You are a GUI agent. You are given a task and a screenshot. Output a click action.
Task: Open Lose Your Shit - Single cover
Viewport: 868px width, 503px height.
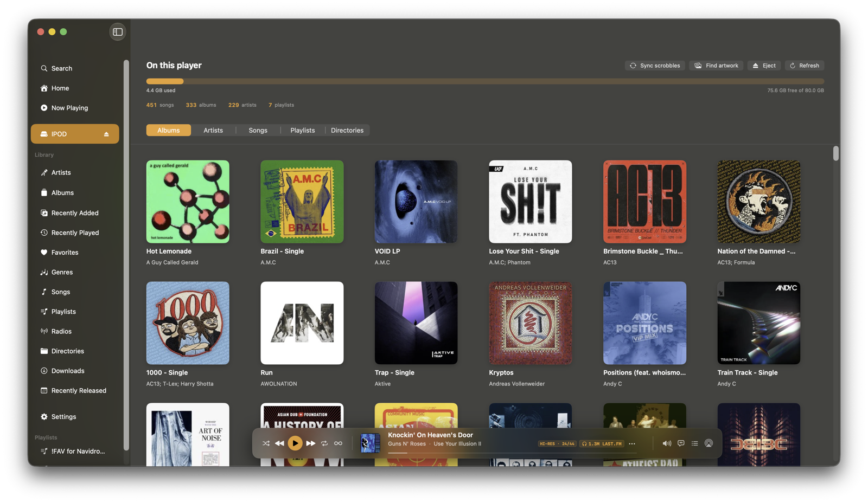tap(531, 202)
